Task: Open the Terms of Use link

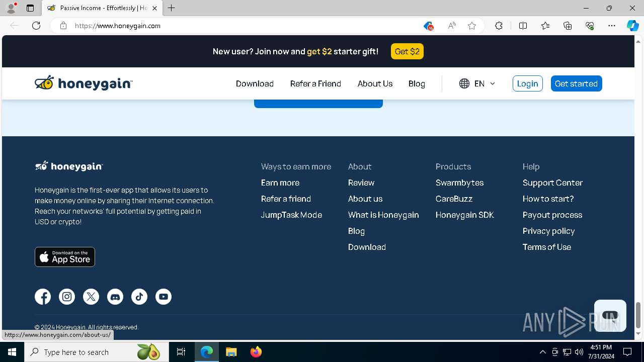Action: 547,247
